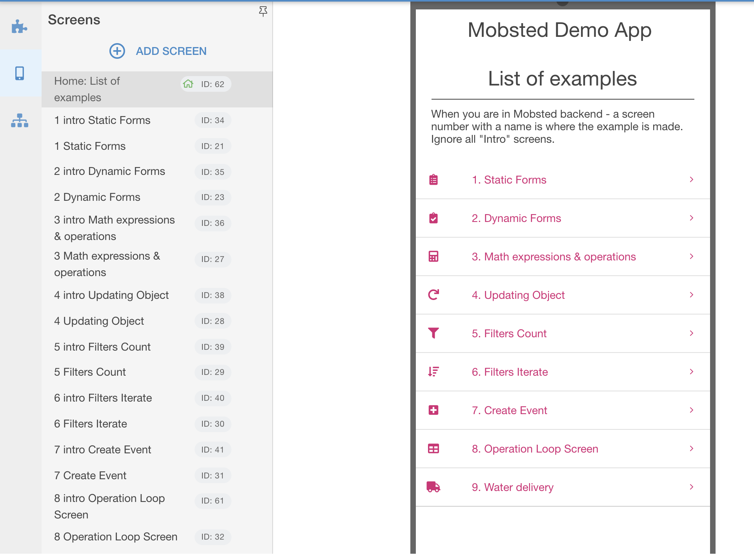
Task: Open the 9. Water delivery link
Action: pyautogui.click(x=512, y=487)
